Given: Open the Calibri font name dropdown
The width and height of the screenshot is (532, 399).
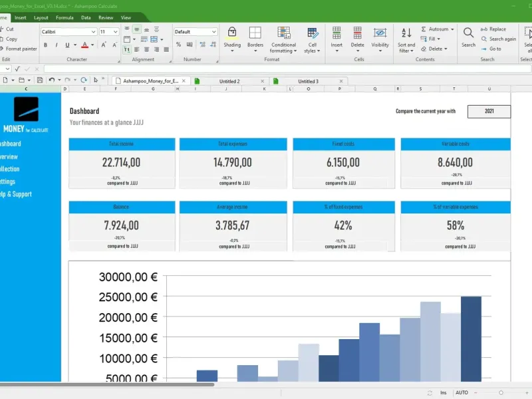Looking at the screenshot, I should [93, 31].
